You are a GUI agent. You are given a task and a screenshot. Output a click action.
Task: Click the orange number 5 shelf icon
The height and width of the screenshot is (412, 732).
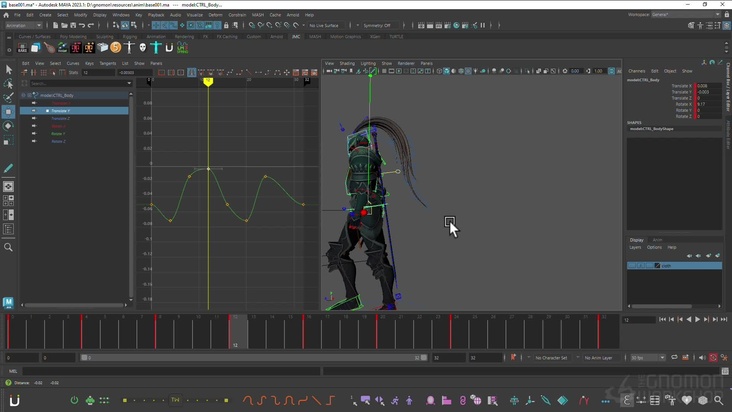pos(116,47)
